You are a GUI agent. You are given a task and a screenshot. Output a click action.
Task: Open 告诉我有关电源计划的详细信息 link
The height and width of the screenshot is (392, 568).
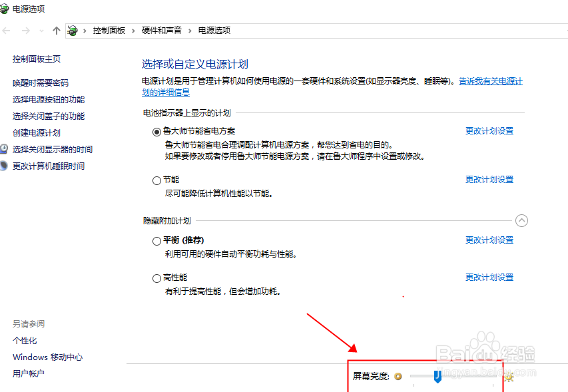491,81
